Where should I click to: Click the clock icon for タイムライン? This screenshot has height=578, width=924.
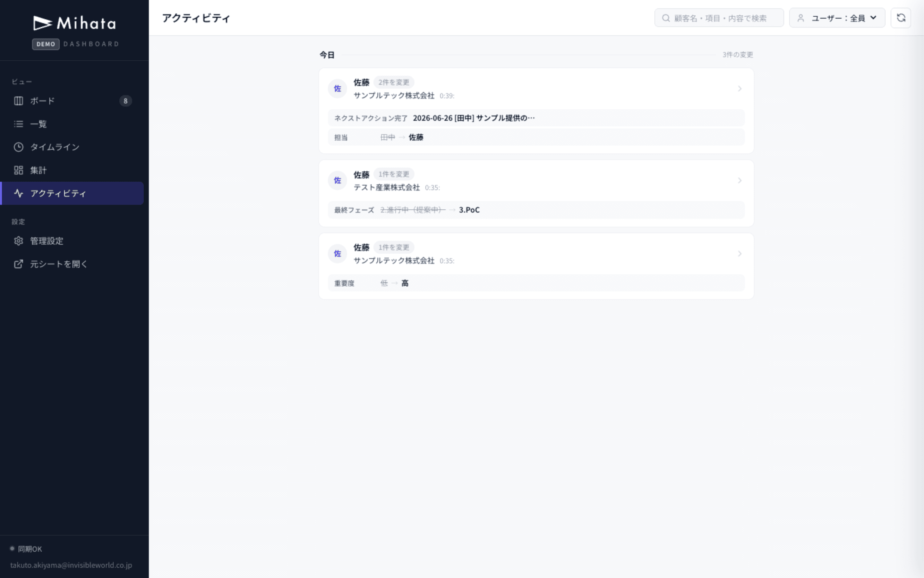click(18, 147)
